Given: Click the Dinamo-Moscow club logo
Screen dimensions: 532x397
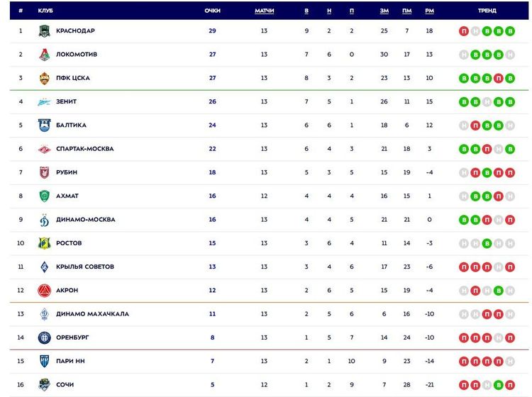Looking at the screenshot, I should [x=44, y=220].
